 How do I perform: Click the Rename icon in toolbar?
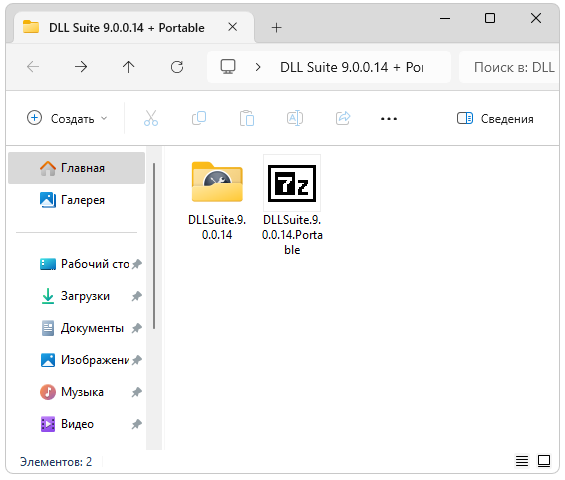coord(295,118)
